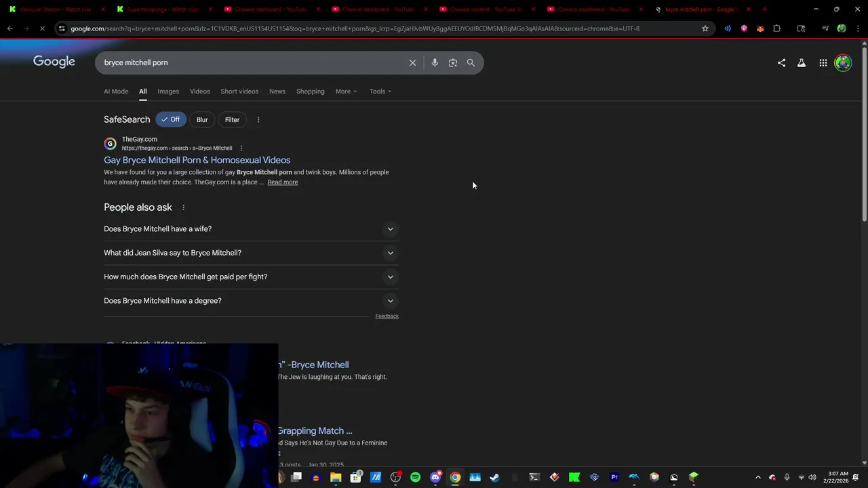Bookmark this page with the star icon
This screenshot has height=488, width=868.
pyautogui.click(x=705, y=28)
